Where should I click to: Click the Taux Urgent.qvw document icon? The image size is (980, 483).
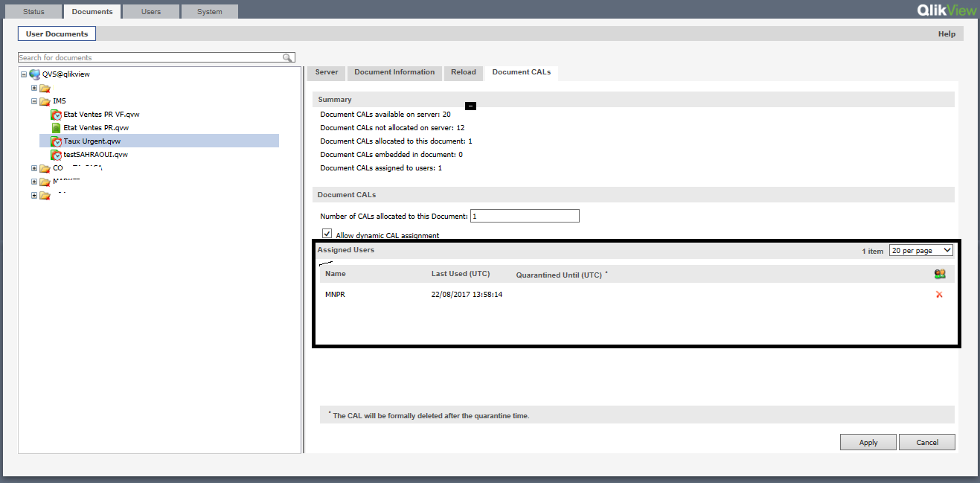click(x=57, y=141)
